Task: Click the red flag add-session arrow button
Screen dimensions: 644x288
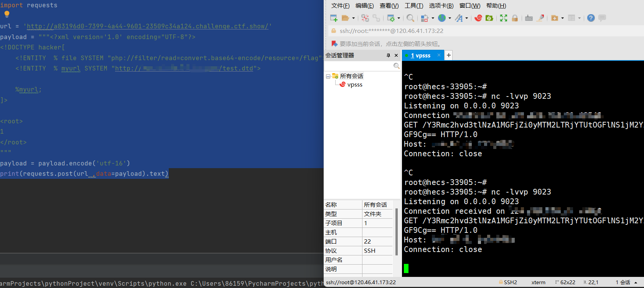Action: tap(334, 44)
